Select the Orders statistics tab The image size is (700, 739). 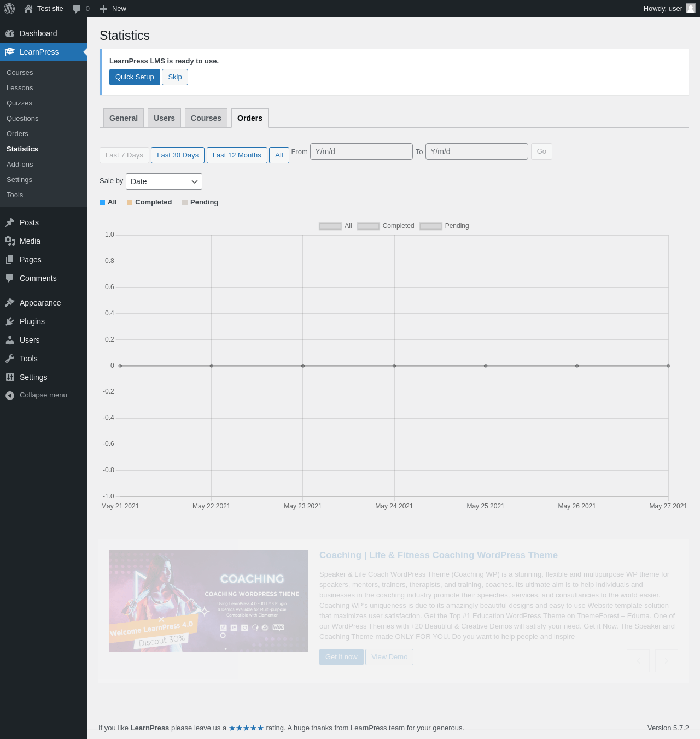pyautogui.click(x=250, y=118)
